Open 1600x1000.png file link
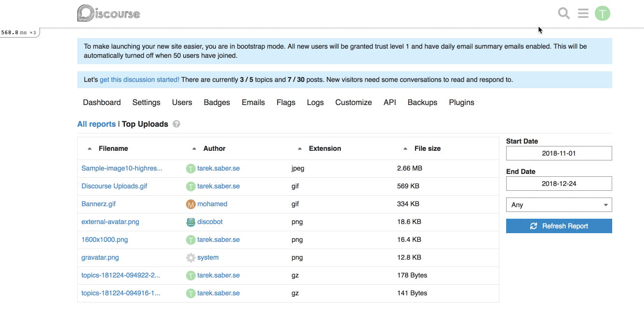The height and width of the screenshot is (317, 644). (105, 239)
